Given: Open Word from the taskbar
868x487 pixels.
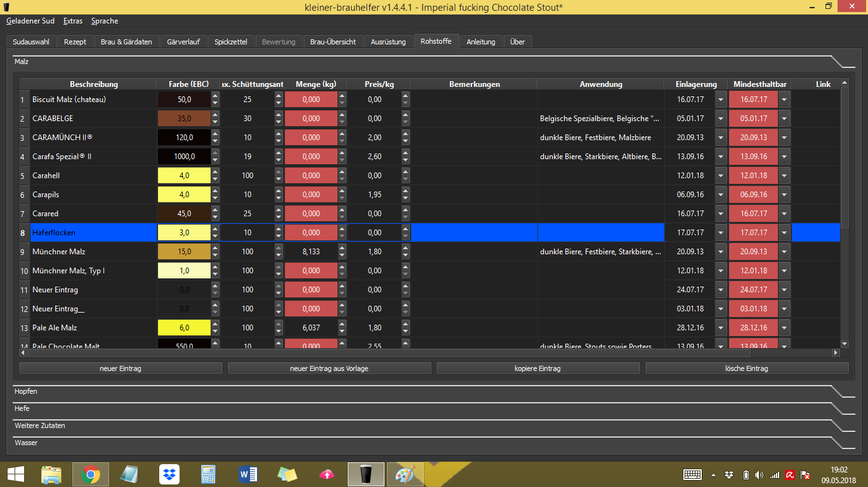Looking at the screenshot, I should (x=247, y=474).
